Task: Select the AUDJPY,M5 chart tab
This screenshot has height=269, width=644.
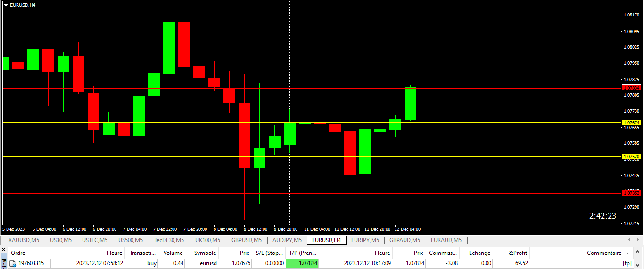Action: [287, 240]
